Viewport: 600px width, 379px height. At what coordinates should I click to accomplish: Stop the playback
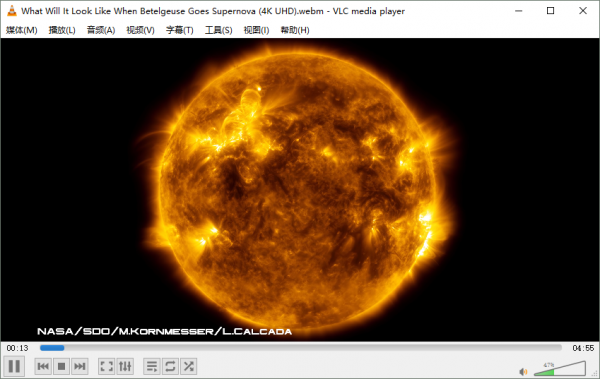61,366
